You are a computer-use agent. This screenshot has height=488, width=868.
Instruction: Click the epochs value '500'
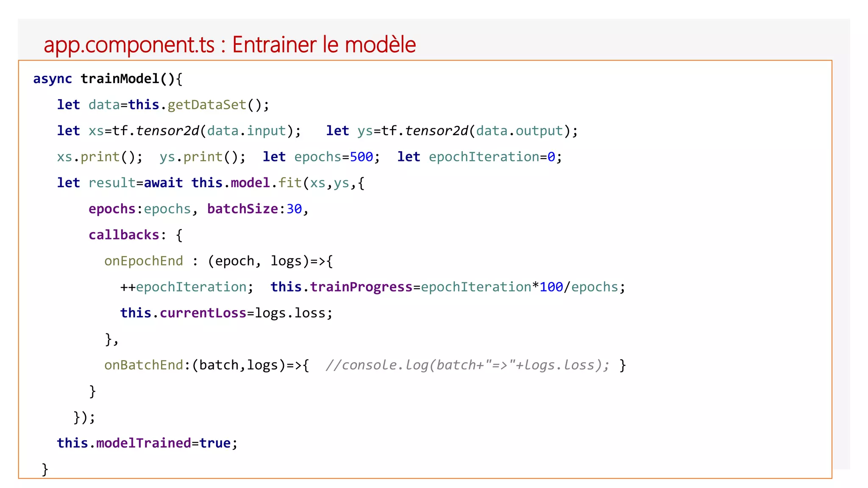(362, 157)
